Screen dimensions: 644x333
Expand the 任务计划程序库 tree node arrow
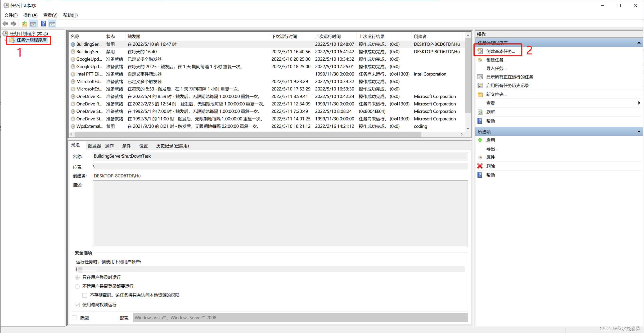pos(5,40)
